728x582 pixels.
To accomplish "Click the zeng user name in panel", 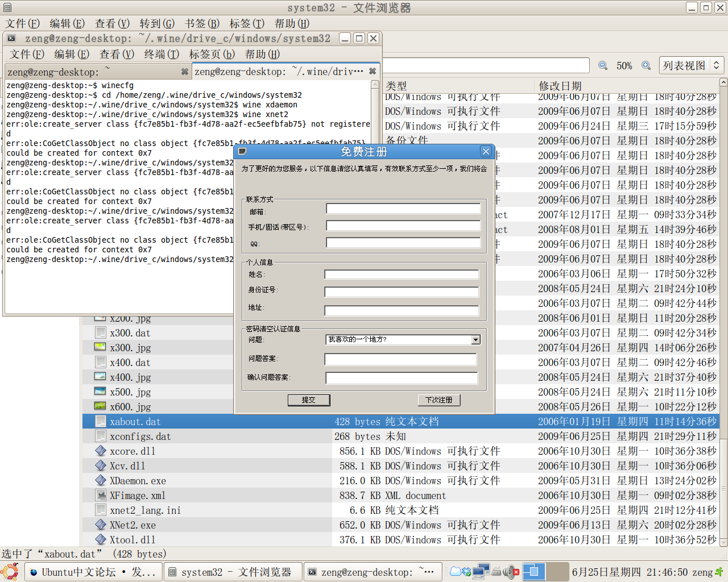I will [x=702, y=572].
